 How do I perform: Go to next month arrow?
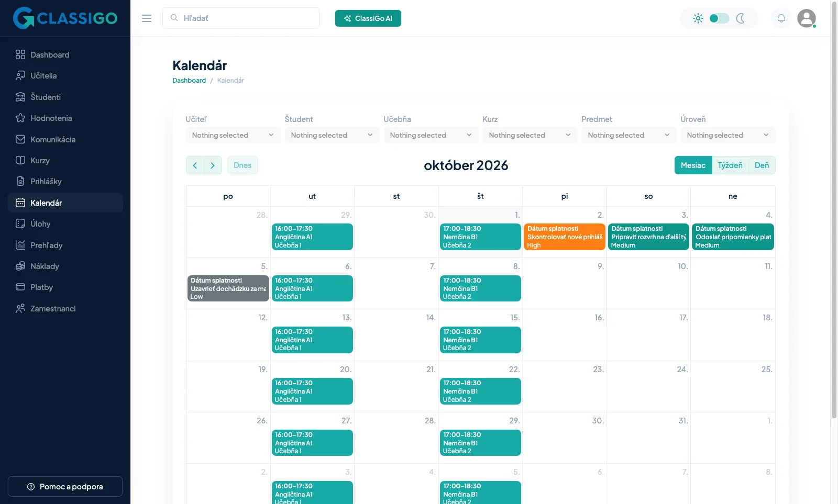tap(213, 165)
